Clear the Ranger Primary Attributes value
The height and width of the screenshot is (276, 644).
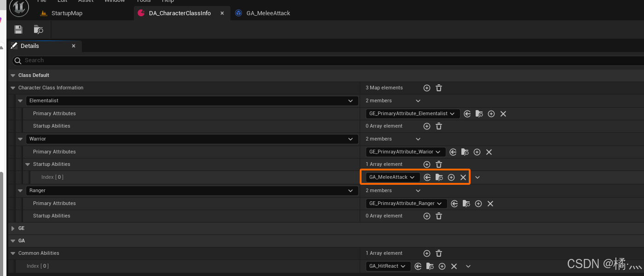click(x=490, y=203)
